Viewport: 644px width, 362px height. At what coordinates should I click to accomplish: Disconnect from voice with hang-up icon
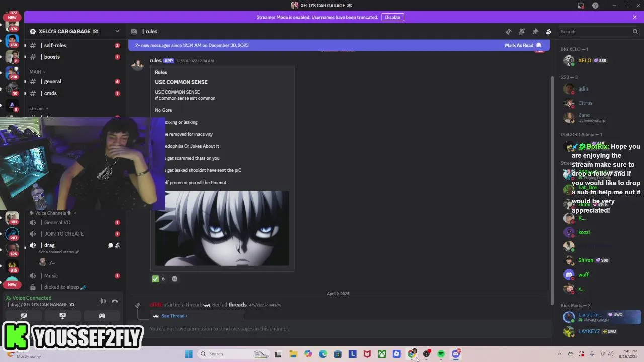pyautogui.click(x=115, y=301)
